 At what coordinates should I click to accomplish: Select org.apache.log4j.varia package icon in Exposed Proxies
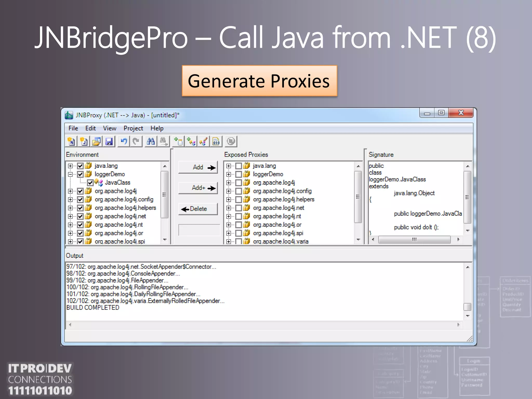click(247, 241)
